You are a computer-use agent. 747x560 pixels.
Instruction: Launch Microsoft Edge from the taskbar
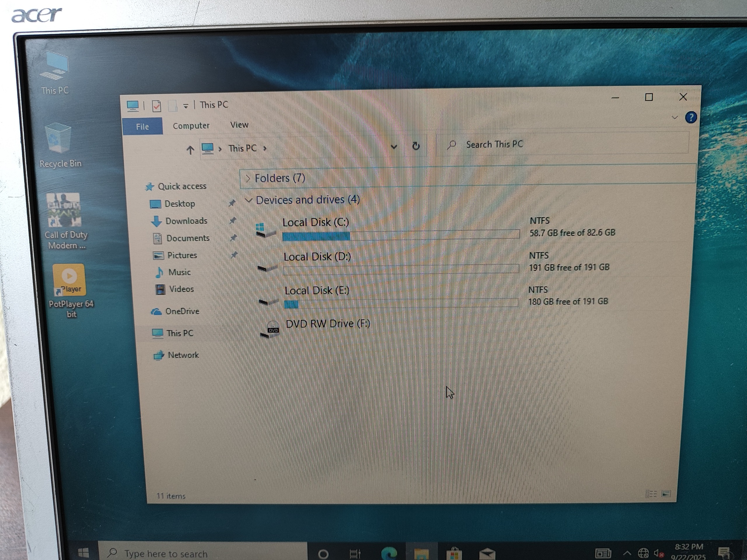click(389, 553)
